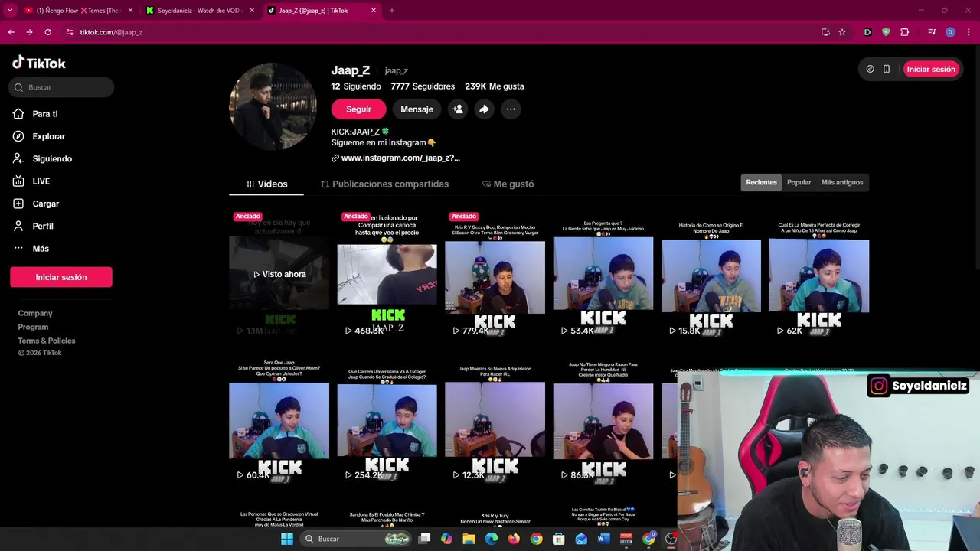This screenshot has width=980, height=551.
Task: Bookmark this page with star icon
Action: click(x=842, y=32)
